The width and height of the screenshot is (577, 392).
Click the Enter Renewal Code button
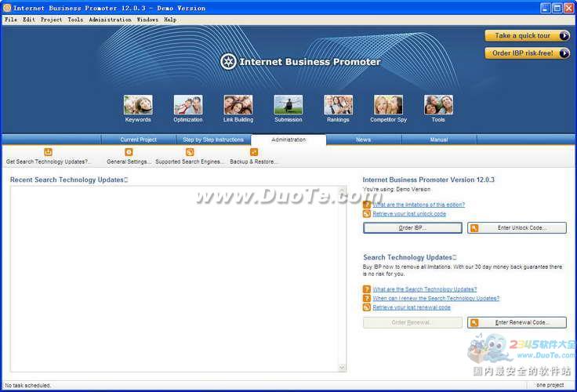coord(517,322)
